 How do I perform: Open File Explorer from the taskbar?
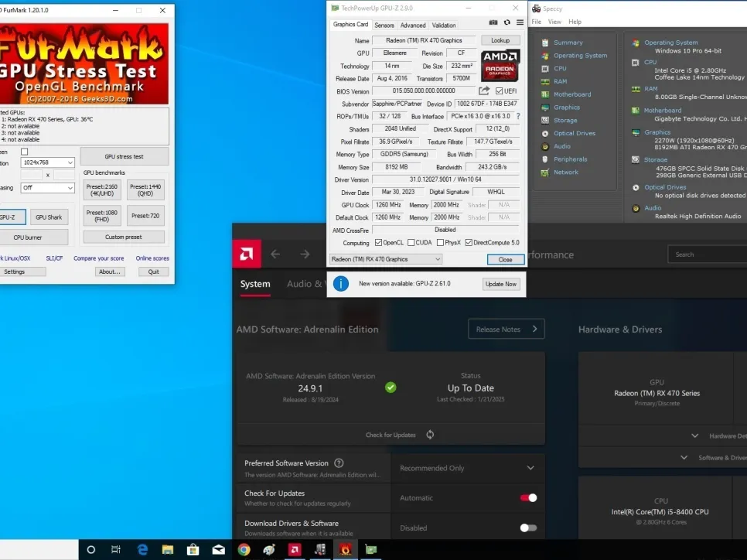click(168, 549)
